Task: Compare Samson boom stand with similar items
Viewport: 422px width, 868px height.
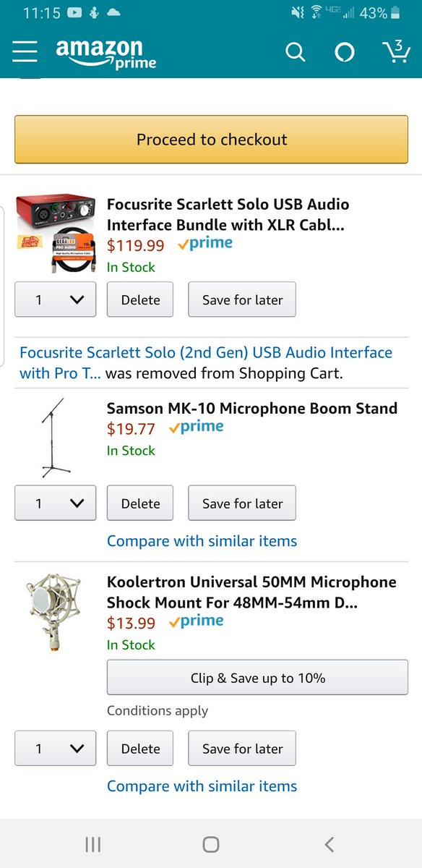Action: point(202,541)
